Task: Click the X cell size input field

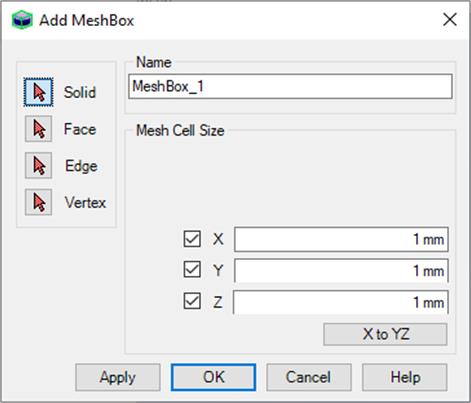Action: [341, 239]
